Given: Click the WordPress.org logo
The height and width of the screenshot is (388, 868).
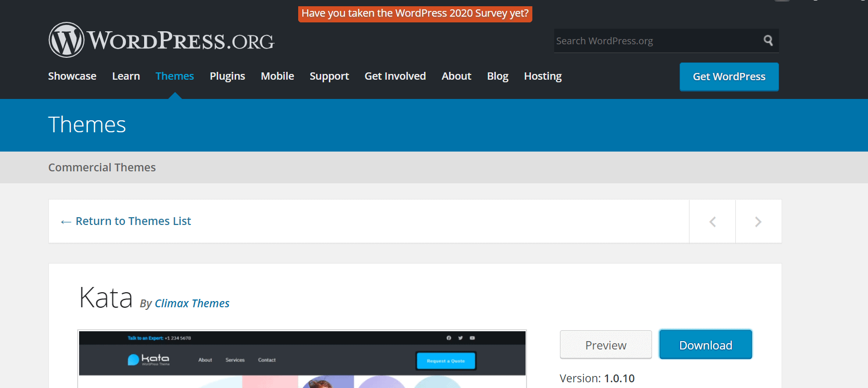Looking at the screenshot, I should tap(161, 40).
